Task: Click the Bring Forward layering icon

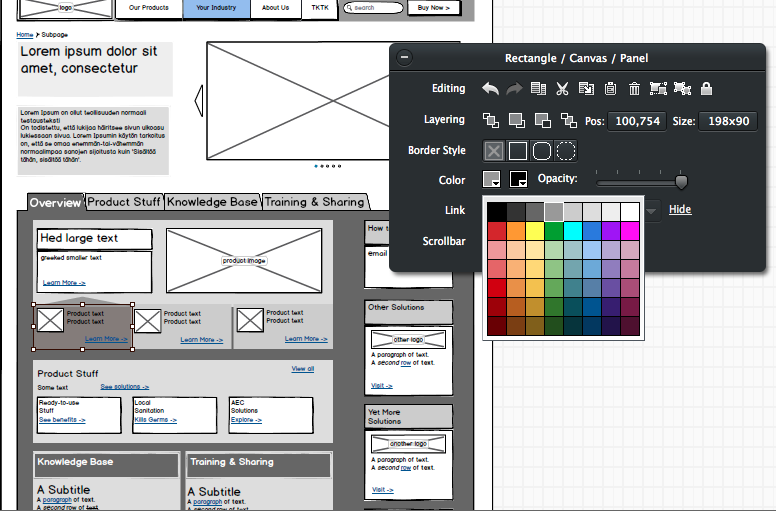Action: point(517,120)
